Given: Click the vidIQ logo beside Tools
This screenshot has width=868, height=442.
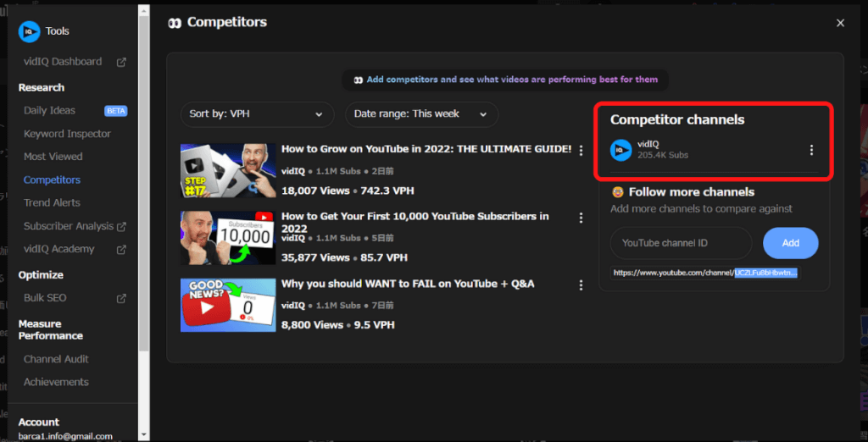Looking at the screenshot, I should (30, 31).
